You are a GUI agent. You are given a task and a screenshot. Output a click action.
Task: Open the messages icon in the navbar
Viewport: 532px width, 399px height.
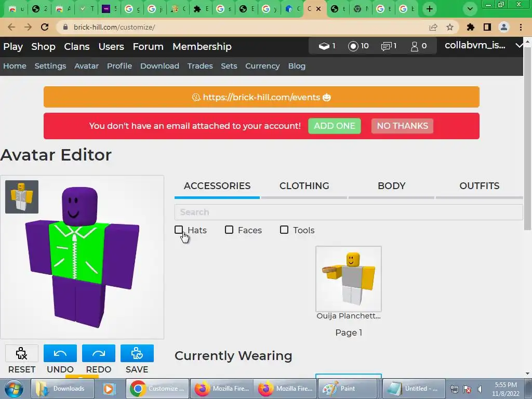(x=389, y=46)
